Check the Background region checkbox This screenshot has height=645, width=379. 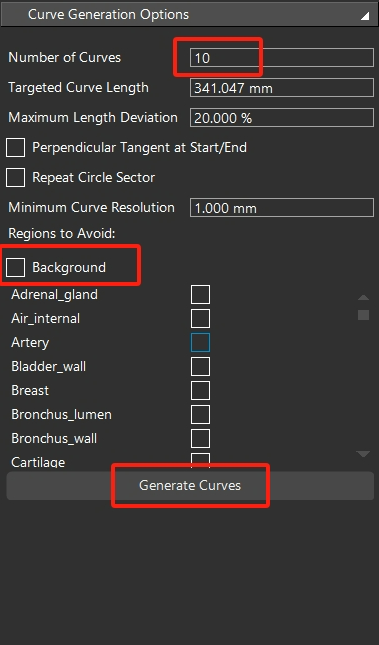[15, 267]
